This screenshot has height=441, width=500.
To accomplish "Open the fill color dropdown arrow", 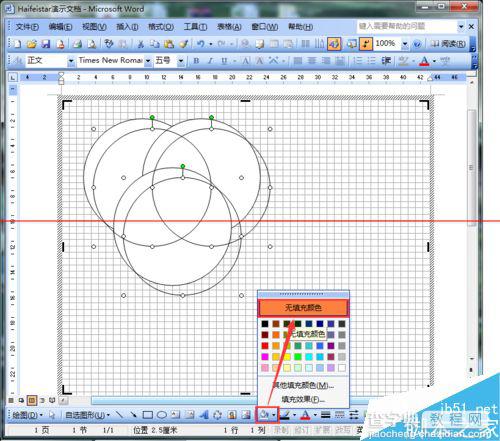I will [x=274, y=415].
